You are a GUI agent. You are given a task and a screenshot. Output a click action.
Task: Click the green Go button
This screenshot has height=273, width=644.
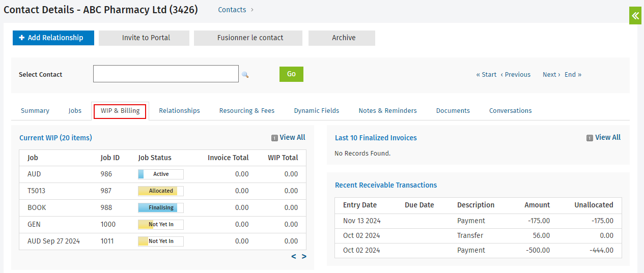pyautogui.click(x=291, y=74)
